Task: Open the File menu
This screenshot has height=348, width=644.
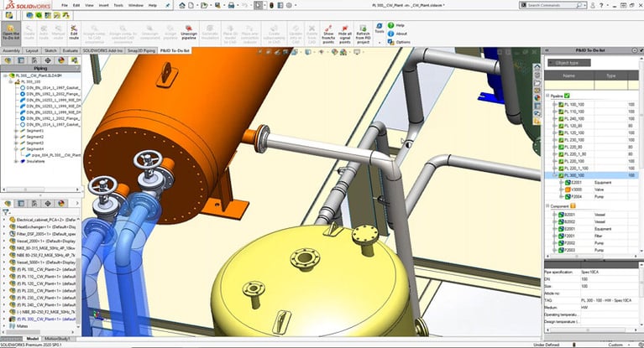Action: pos(65,5)
